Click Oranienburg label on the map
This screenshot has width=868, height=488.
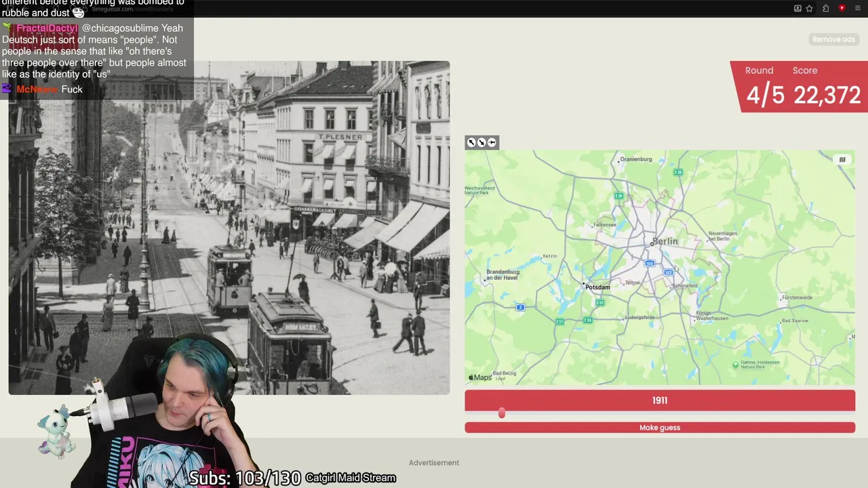[636, 159]
